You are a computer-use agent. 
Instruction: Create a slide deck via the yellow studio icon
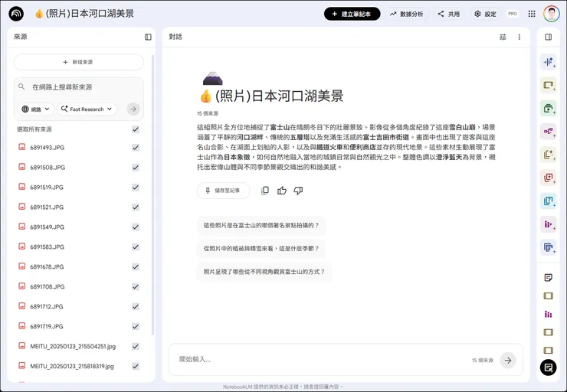click(549, 85)
